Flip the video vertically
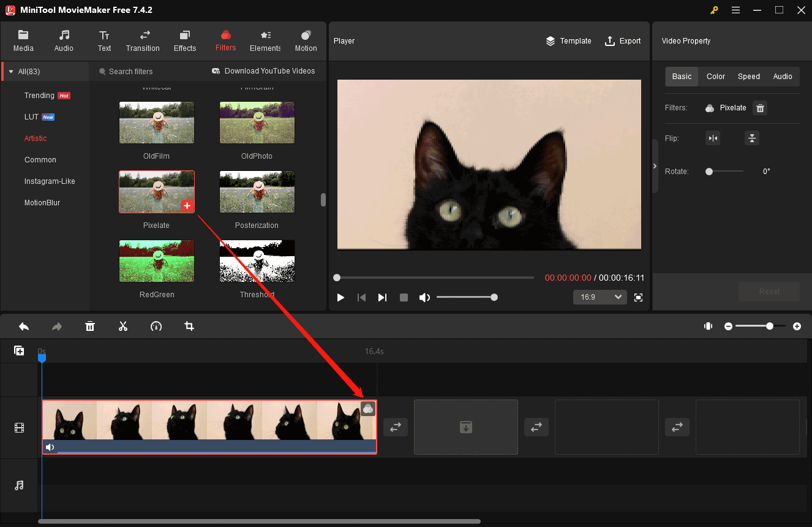The width and height of the screenshot is (812, 527). pos(752,138)
